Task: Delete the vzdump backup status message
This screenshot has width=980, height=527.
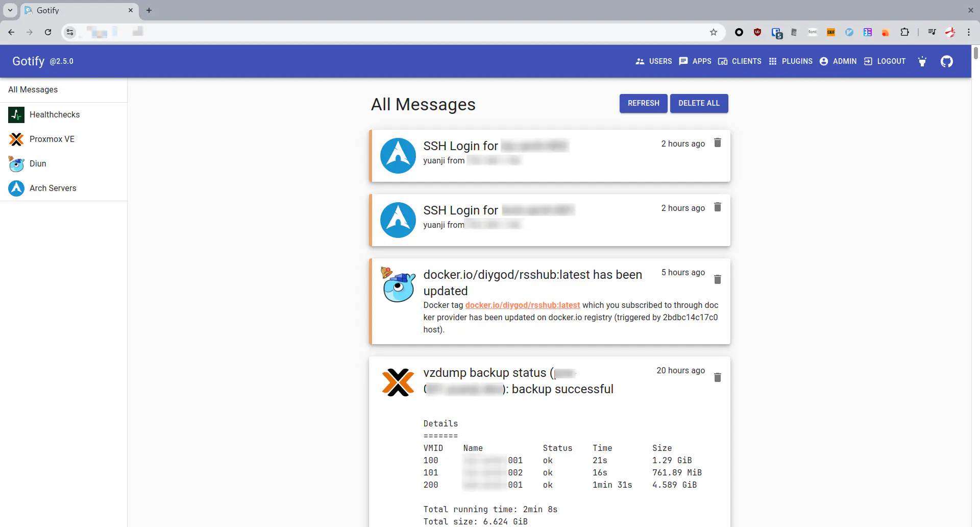Action: (717, 377)
